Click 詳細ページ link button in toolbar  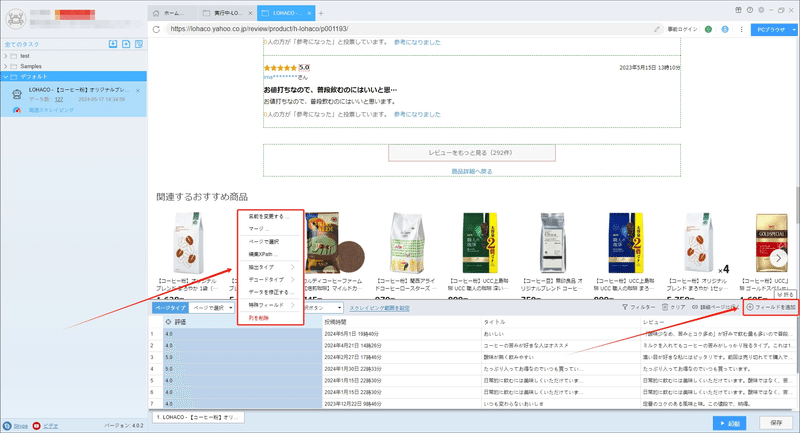click(715, 307)
